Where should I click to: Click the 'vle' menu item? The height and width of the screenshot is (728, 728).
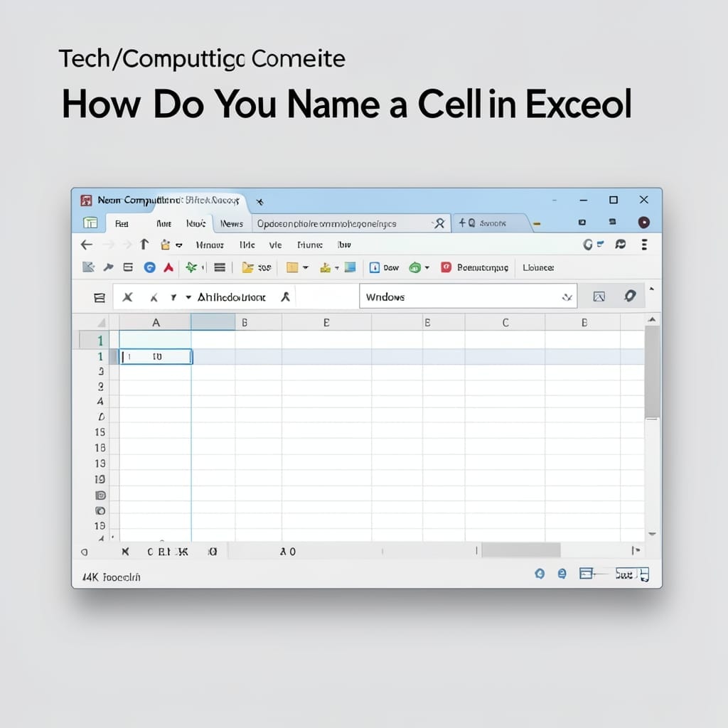click(x=275, y=245)
